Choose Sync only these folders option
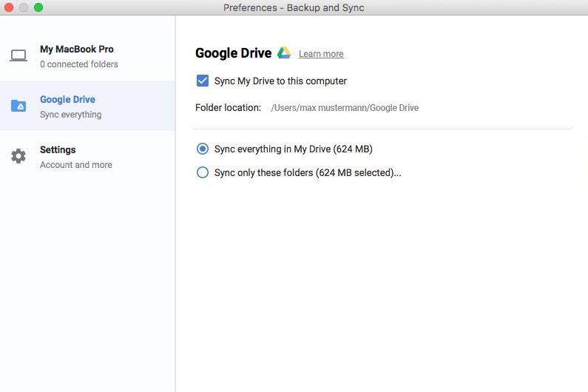Screen dimensions: 588x392 click(203, 172)
